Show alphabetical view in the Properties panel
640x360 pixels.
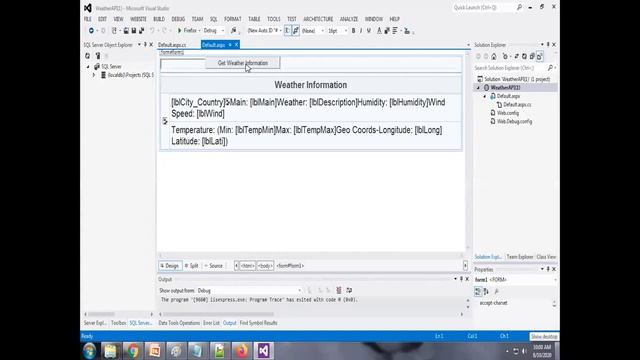486,291
